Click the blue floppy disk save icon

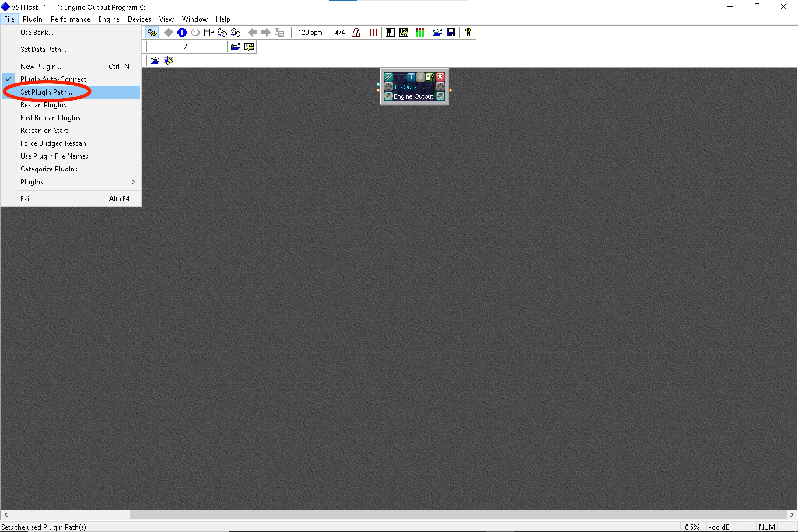click(x=451, y=33)
